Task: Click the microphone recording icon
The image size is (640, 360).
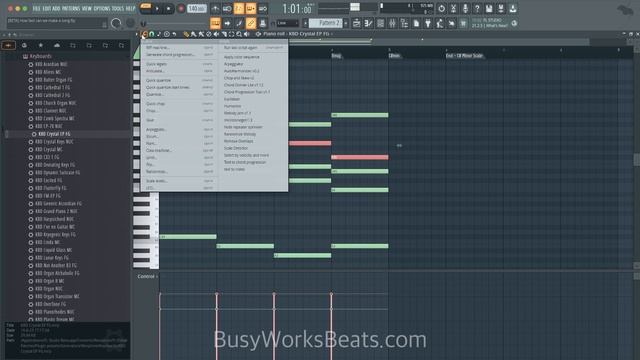Action: pos(465,9)
